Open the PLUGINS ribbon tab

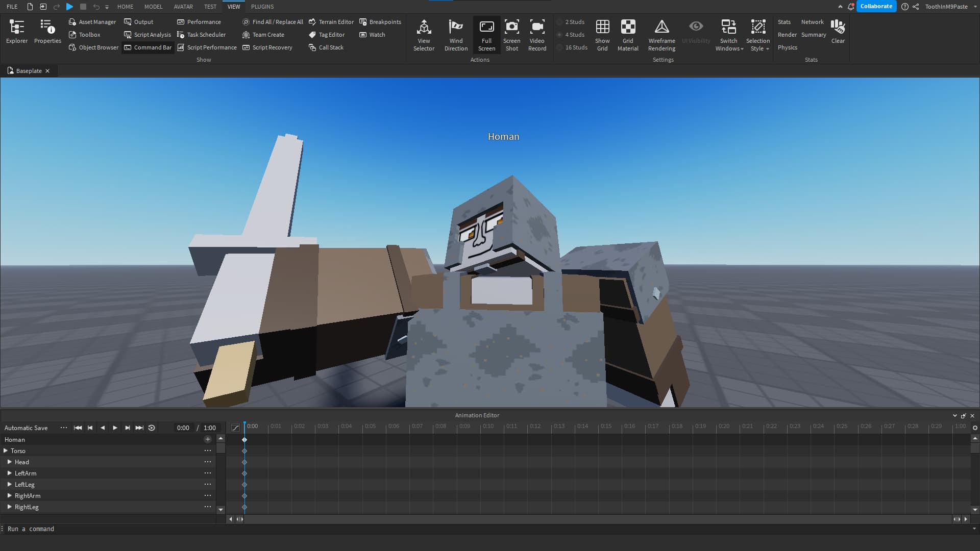pyautogui.click(x=262, y=6)
